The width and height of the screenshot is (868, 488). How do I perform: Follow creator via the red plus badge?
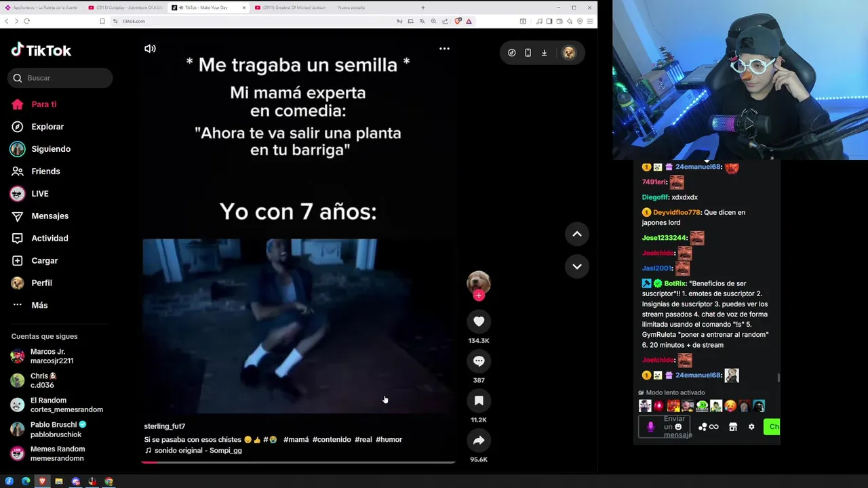479,296
